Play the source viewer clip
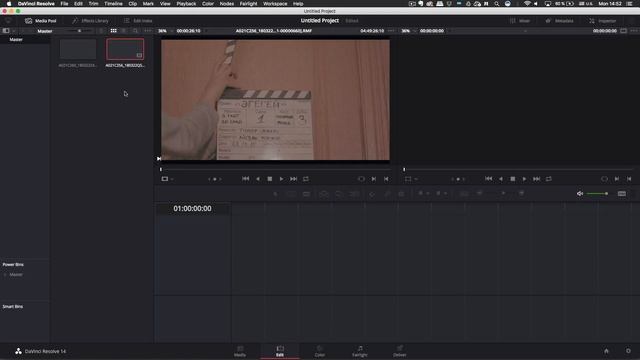640x360 pixels. pos(282,179)
